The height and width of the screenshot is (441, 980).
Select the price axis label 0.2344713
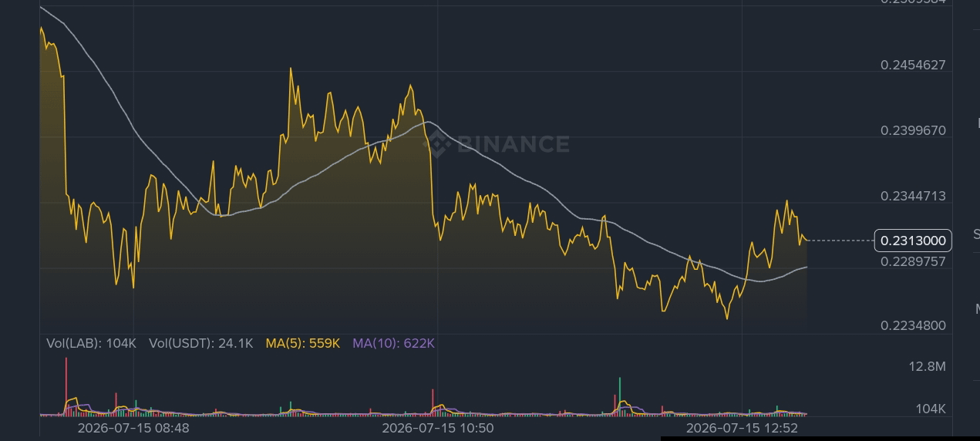click(x=913, y=196)
